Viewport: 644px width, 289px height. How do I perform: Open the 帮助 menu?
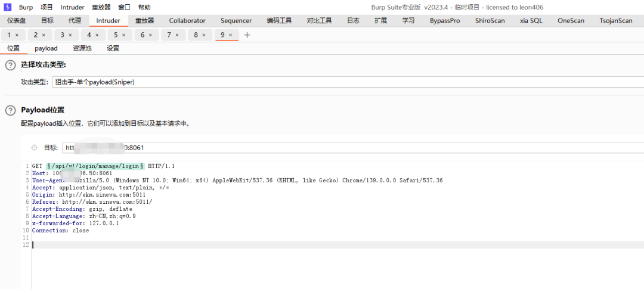click(144, 7)
